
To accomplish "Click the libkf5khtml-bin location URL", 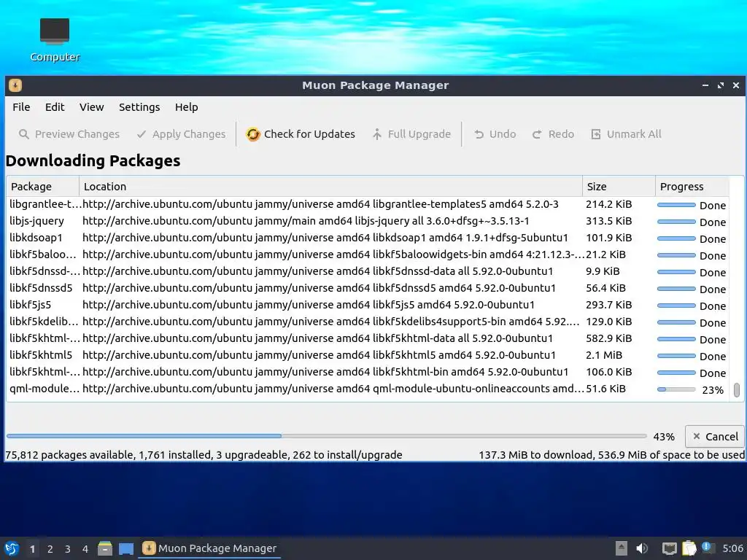I will (x=325, y=372).
